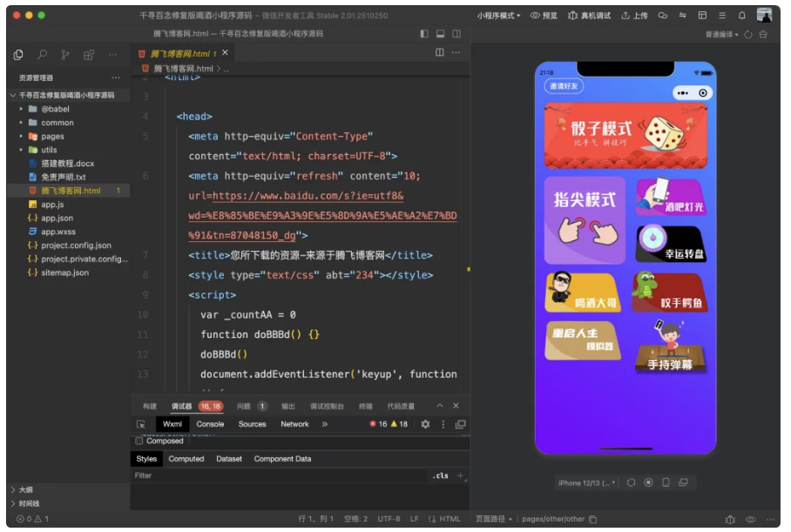The height and width of the screenshot is (532, 791).
Task: Click the editor layout icon in the toolbar
Action: [x=702, y=15]
